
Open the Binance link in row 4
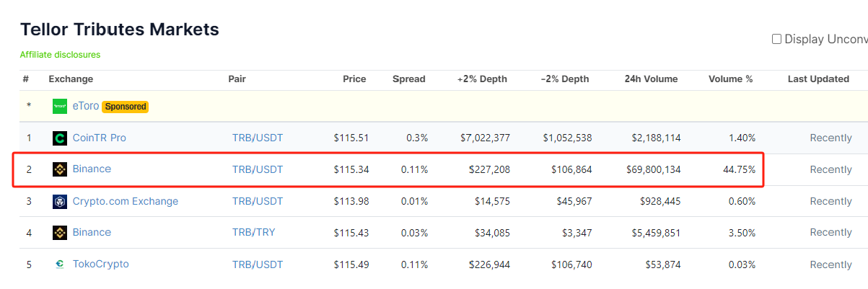pos(92,232)
